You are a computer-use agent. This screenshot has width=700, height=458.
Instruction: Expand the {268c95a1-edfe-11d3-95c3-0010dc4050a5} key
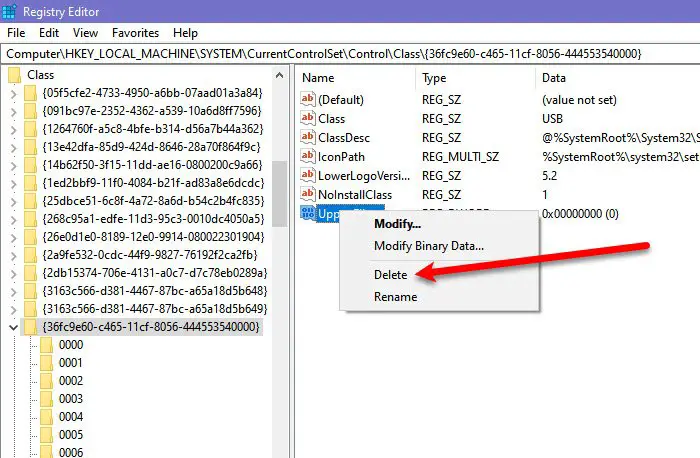(x=13, y=219)
